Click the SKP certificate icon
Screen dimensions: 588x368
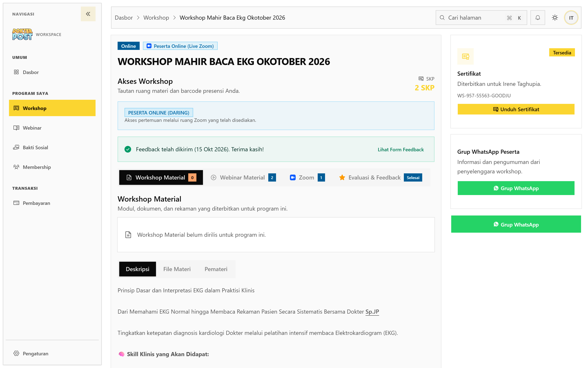point(421,79)
